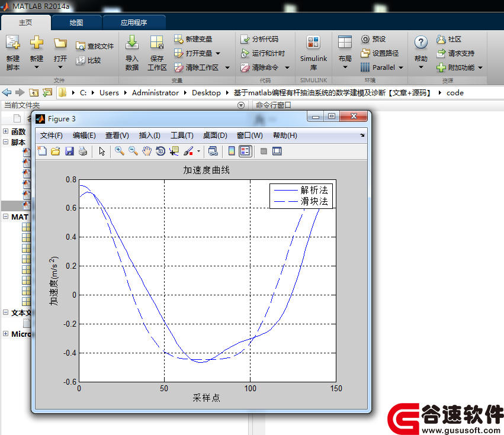Open 预设 (Preferences)
This screenshot has height=435, width=504.
[373, 39]
